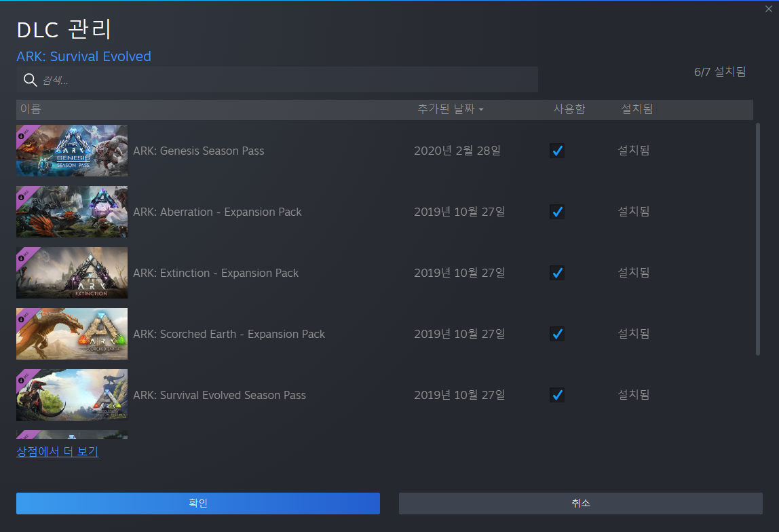Toggle ARK: Aberration Expansion Pack checkbox
Screen dimensions: 779x532
click(557, 212)
